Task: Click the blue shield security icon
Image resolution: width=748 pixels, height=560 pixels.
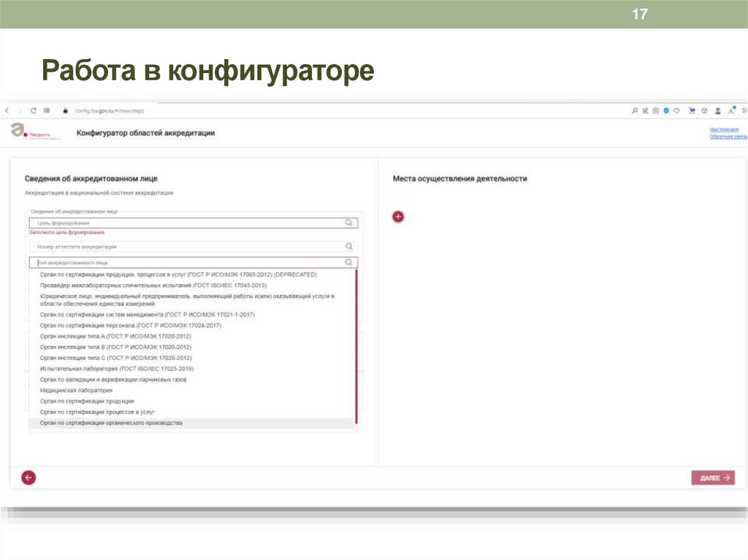Action: coord(666,110)
